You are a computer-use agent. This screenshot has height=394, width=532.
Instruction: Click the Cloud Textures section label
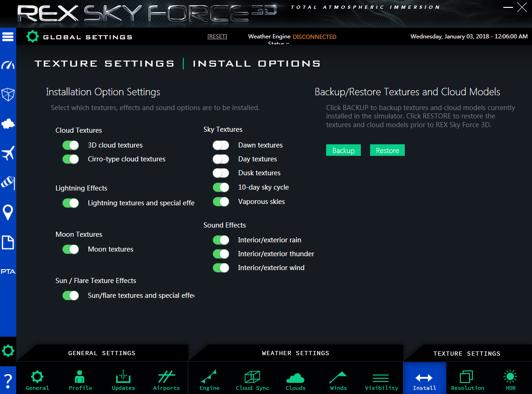79,130
